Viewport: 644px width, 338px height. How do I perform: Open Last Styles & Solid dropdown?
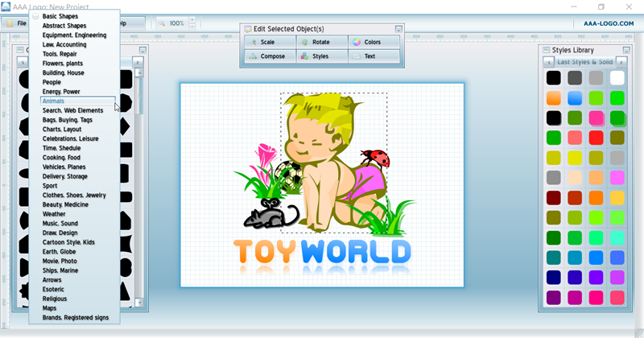(585, 62)
